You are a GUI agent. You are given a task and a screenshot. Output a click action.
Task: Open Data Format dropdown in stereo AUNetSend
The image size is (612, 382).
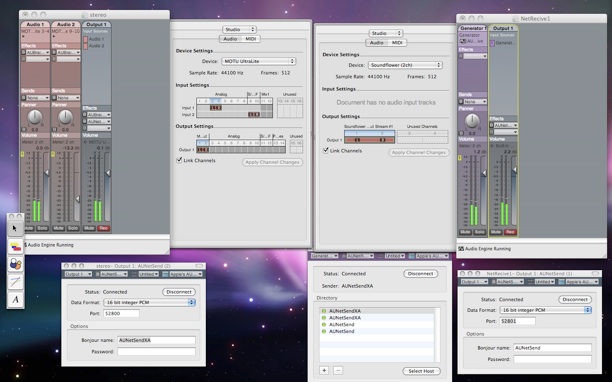(x=149, y=302)
